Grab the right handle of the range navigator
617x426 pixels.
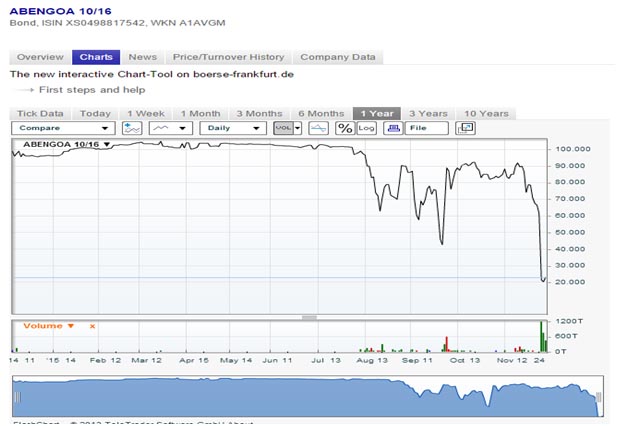click(599, 397)
